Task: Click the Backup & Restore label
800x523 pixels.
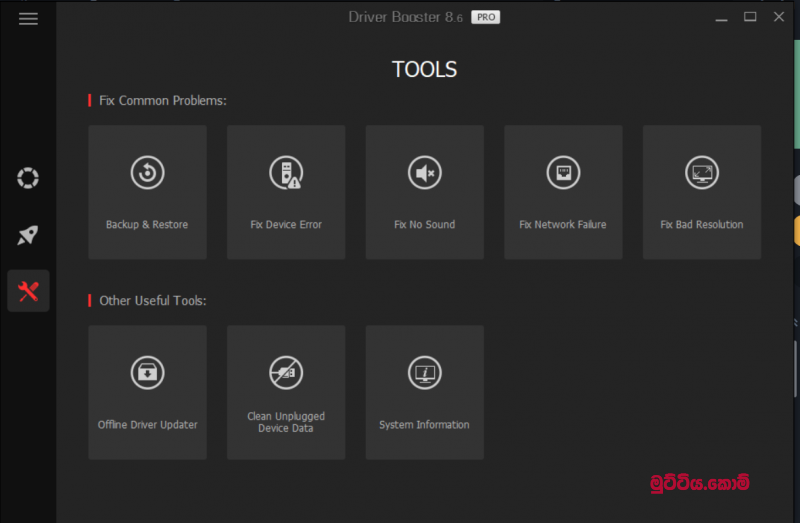Action: [147, 225]
